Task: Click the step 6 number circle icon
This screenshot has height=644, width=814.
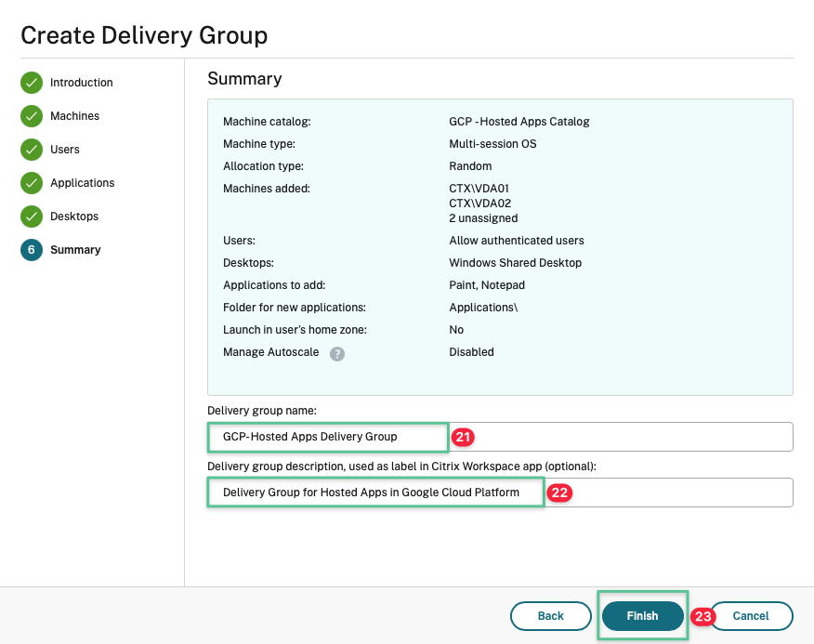Action: point(32,250)
